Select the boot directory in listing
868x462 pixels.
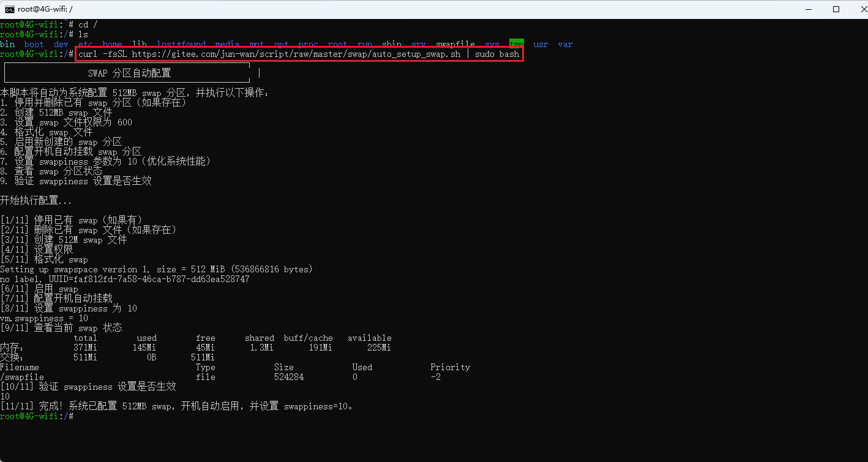[x=34, y=43]
